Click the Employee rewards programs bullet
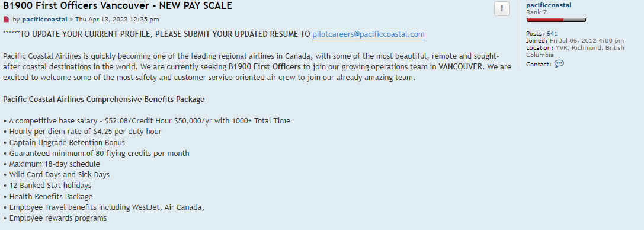This screenshot has height=230, width=644. coord(55,218)
